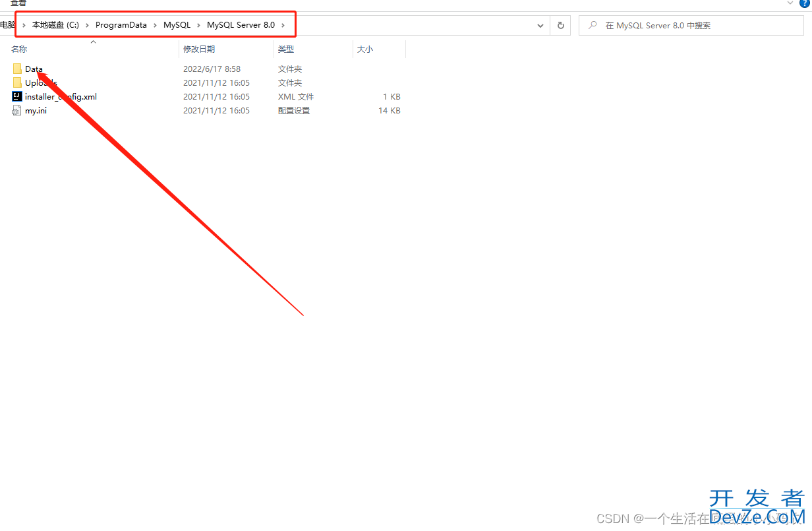This screenshot has height=531, width=812.
Task: Click the 14 KB size cell
Action: point(389,110)
